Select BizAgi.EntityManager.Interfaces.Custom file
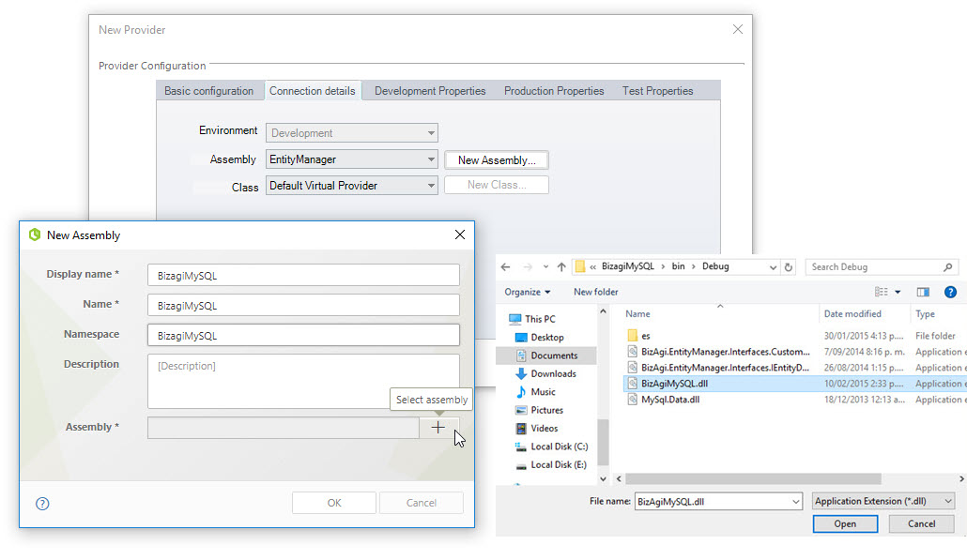 coord(718,352)
